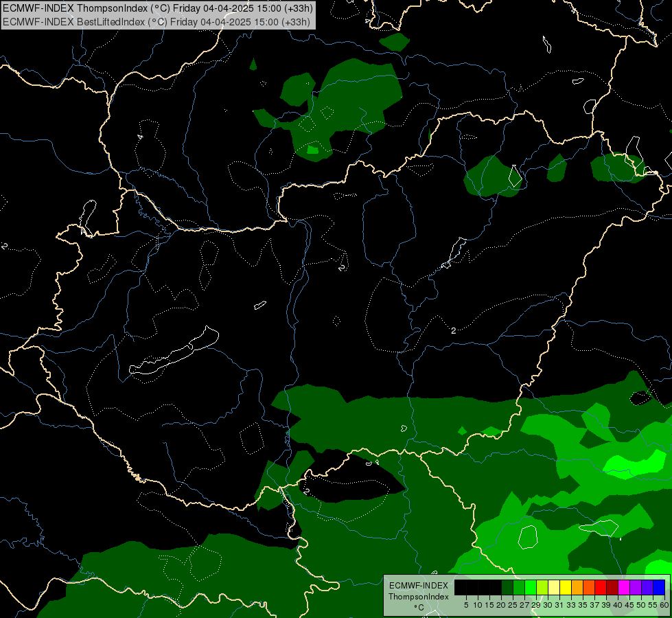Click the medium green 25–27 legend swatch
The image size is (672, 618).
click(519, 587)
